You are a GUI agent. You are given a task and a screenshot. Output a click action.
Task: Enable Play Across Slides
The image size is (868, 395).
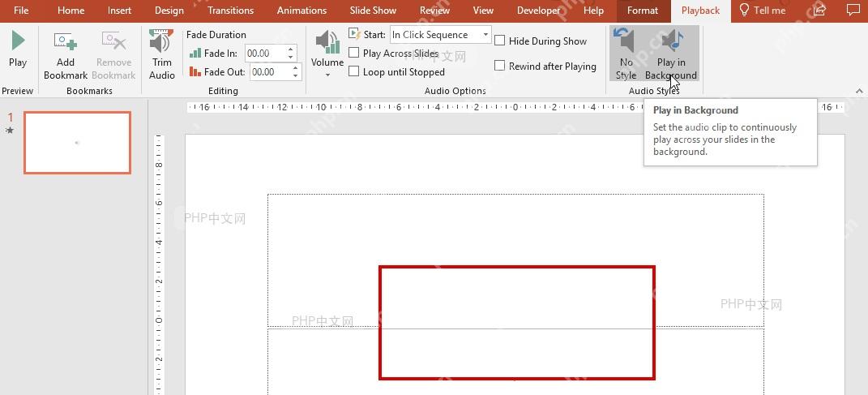(x=353, y=54)
